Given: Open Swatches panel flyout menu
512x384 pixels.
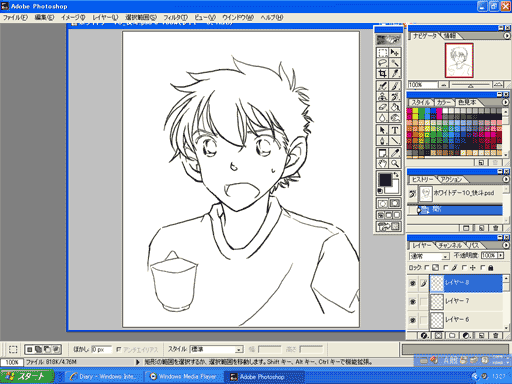Looking at the screenshot, I should click(506, 102).
